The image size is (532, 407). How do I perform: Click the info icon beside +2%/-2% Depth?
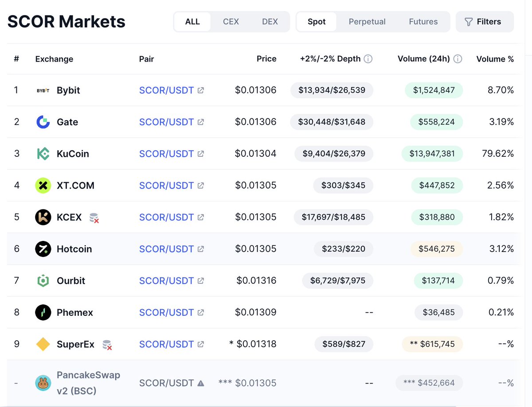(x=368, y=59)
